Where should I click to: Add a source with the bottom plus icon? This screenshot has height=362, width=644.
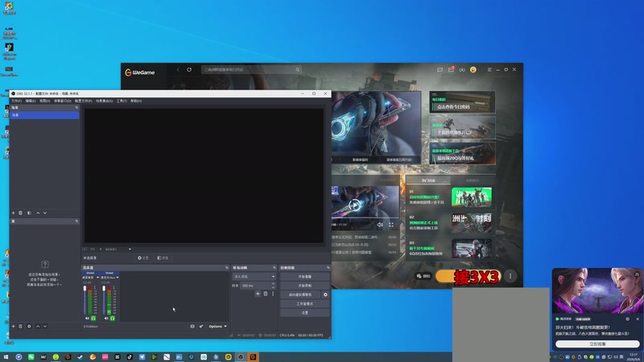13,327
